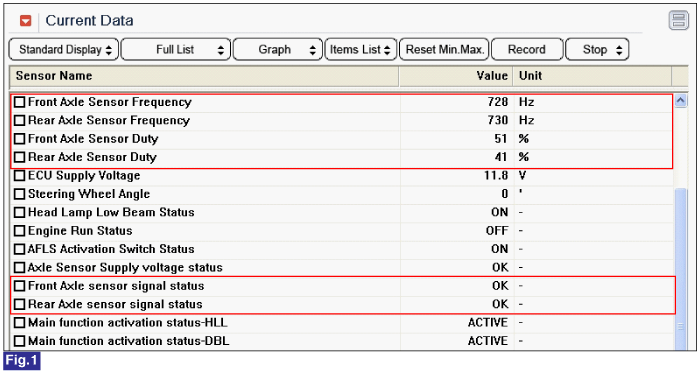Select the Head Lamp Low Beam ON value

(x=500, y=212)
